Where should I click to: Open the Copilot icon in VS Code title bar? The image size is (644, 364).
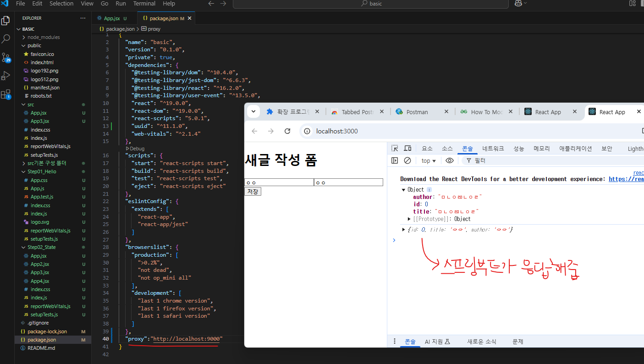[518, 4]
